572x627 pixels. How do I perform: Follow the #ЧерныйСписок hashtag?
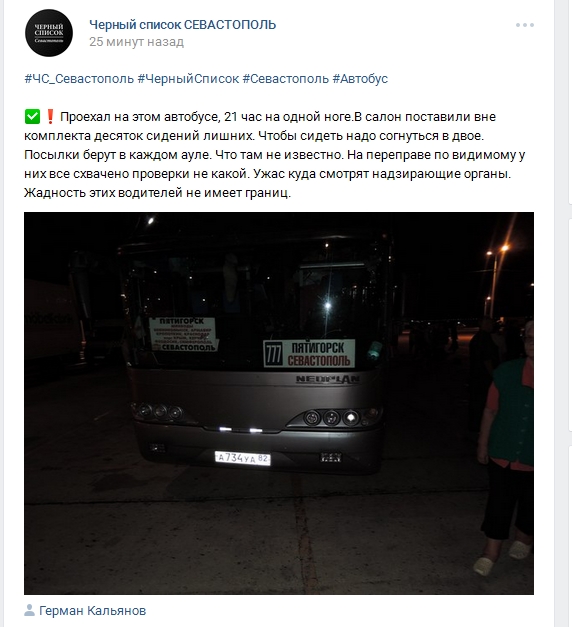(188, 79)
